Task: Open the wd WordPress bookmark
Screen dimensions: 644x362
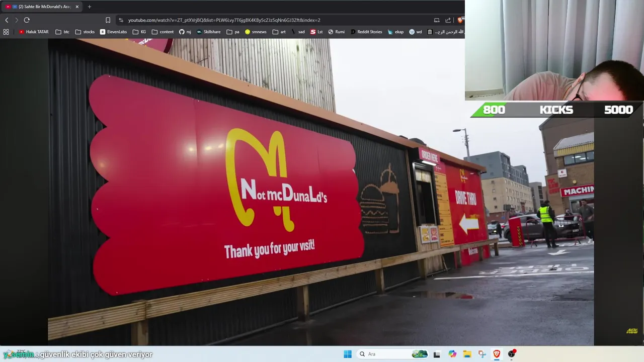Action: click(416, 32)
